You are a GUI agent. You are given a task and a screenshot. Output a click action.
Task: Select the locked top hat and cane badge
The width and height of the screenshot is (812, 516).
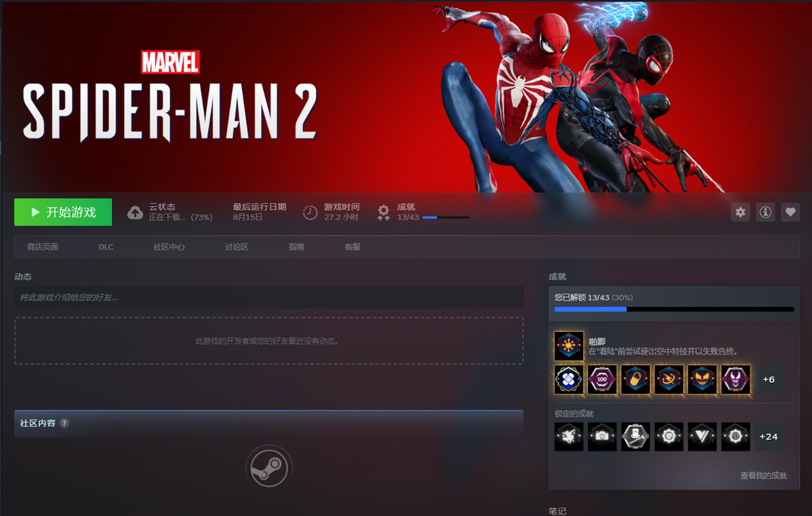point(635,437)
